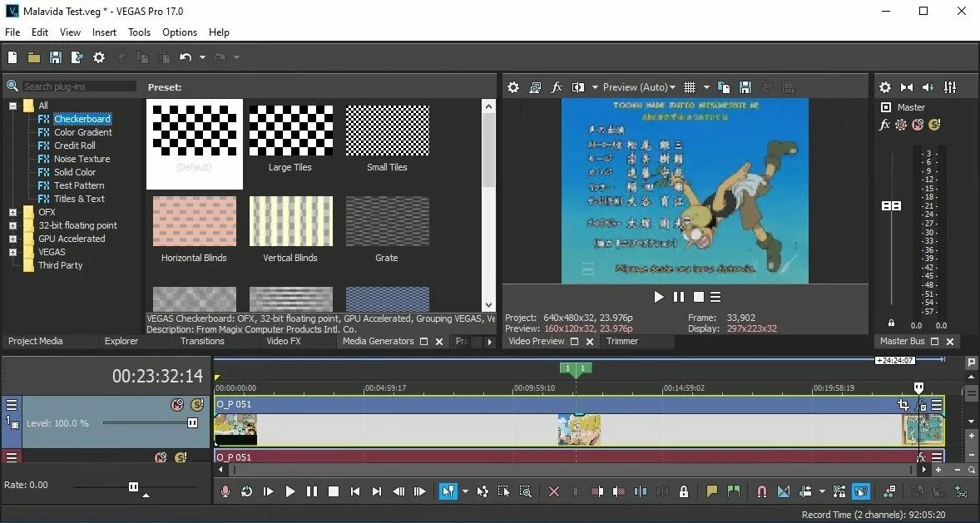Toggle Loop Playback button

247,491
